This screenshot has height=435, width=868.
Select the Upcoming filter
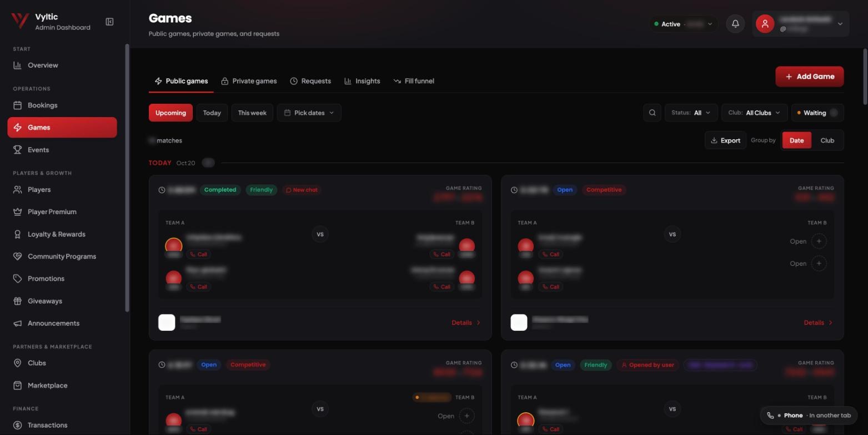coord(170,113)
